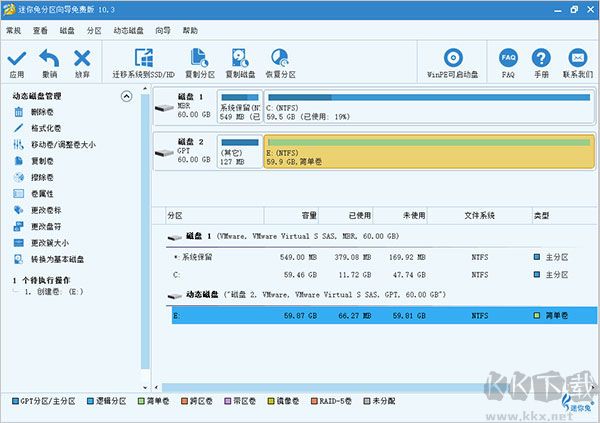Select the C: (NTFS) partition block
600x423 pixels.
click(429, 107)
